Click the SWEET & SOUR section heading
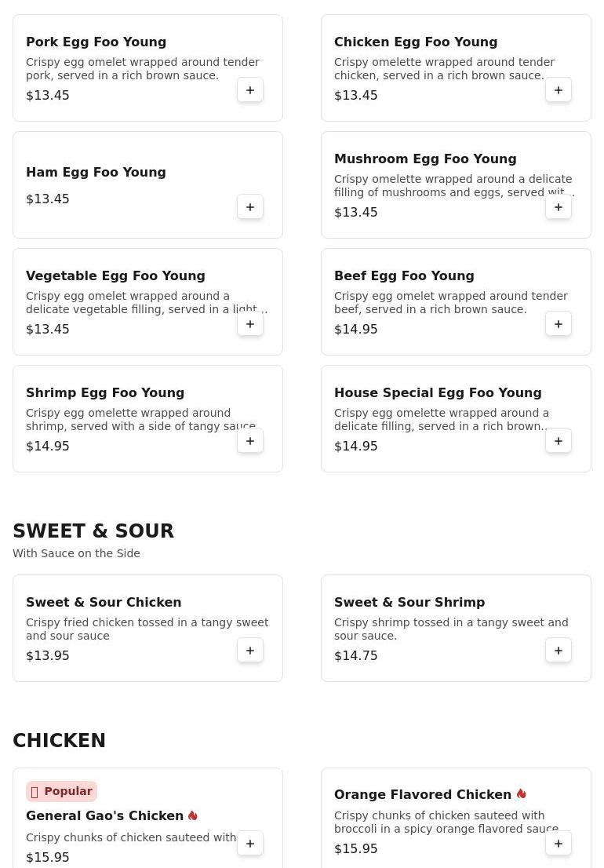 (x=93, y=531)
